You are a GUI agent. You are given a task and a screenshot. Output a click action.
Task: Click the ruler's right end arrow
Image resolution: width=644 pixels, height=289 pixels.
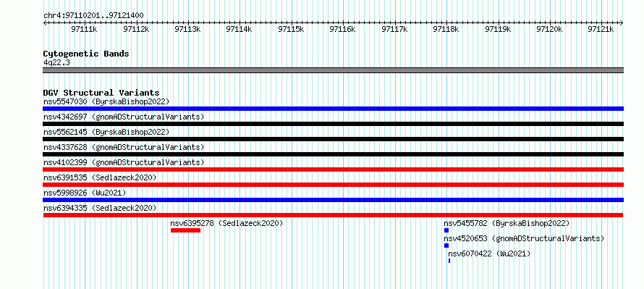[622, 23]
